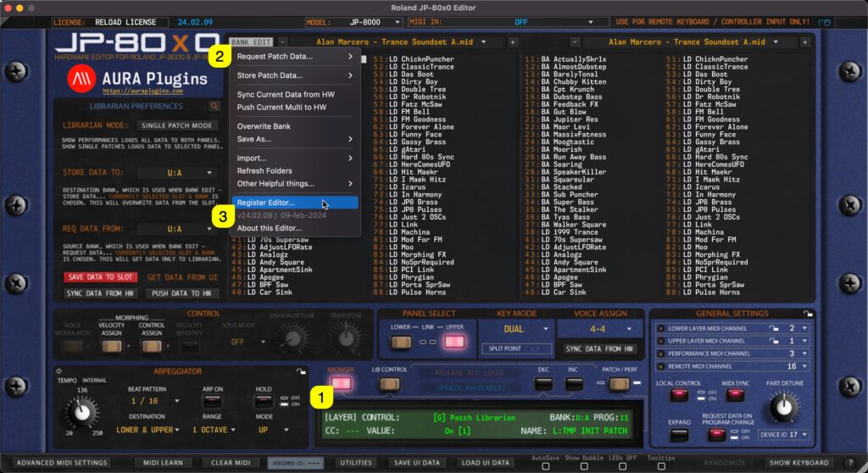Toggle the MIDI Sync button
868x473 pixels.
735,395
